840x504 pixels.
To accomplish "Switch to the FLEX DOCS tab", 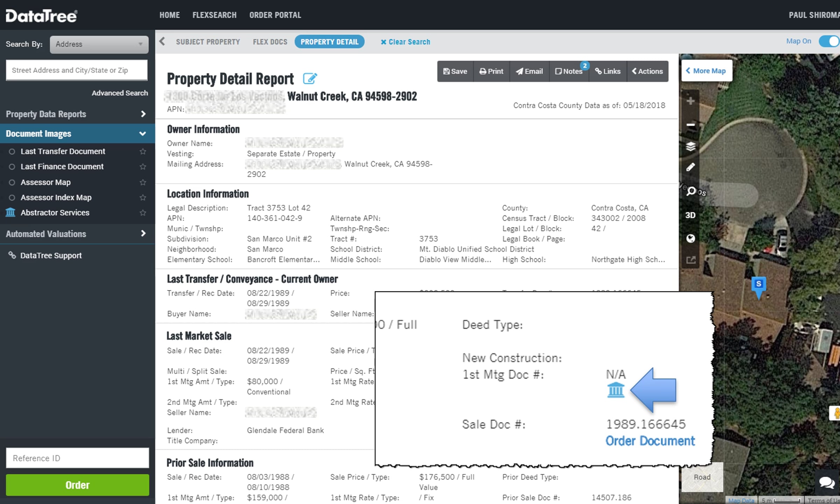I will 270,42.
